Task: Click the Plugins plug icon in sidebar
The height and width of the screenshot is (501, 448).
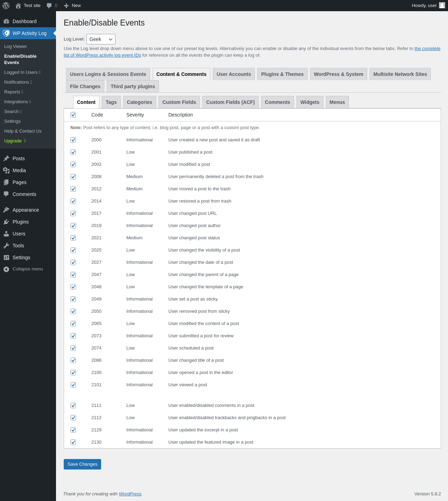Action: [x=6, y=222]
